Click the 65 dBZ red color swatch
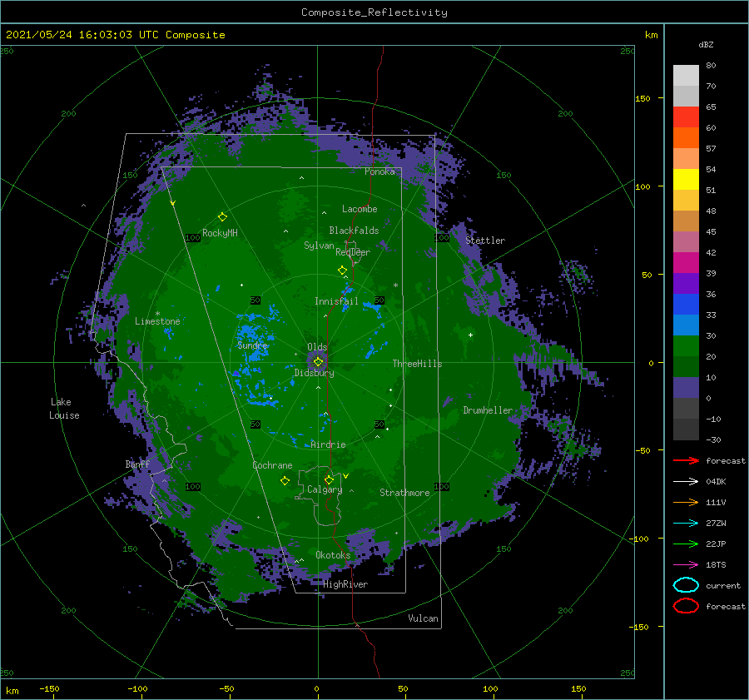The image size is (749, 700). (x=686, y=117)
